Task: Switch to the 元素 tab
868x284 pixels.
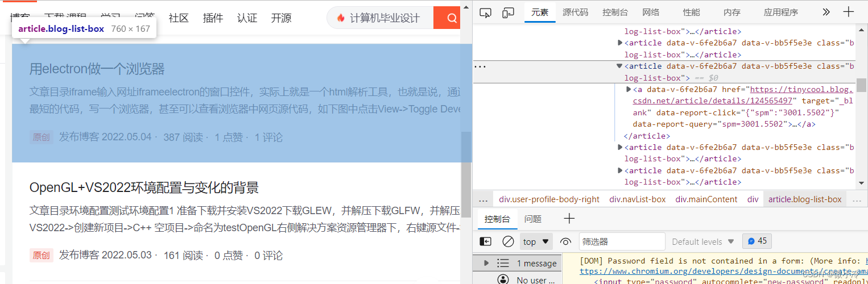Action: 540,12
